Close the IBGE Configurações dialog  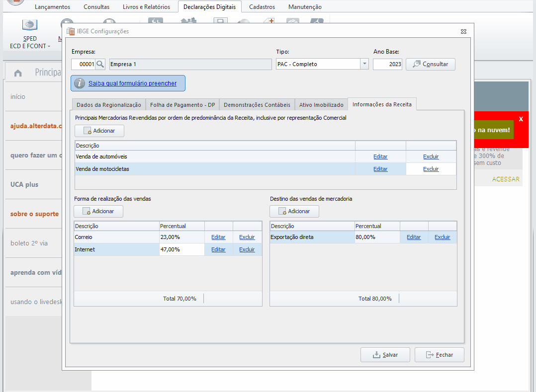463,31
